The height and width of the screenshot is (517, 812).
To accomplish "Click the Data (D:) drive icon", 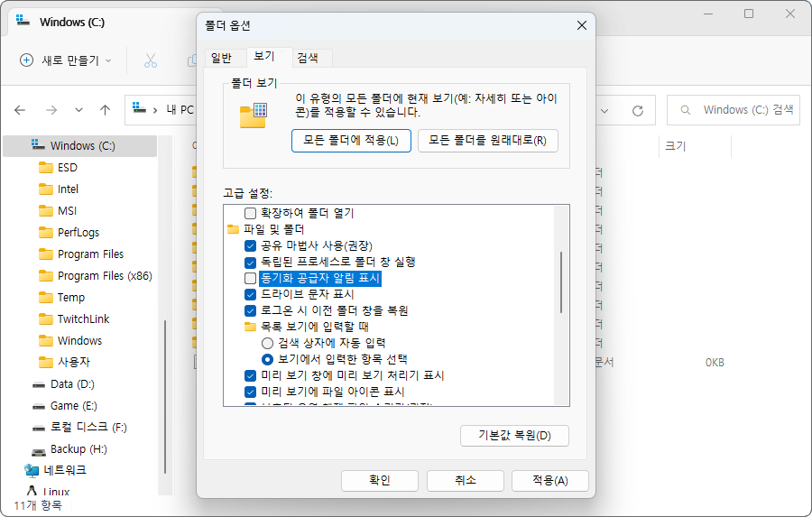I will click(39, 385).
